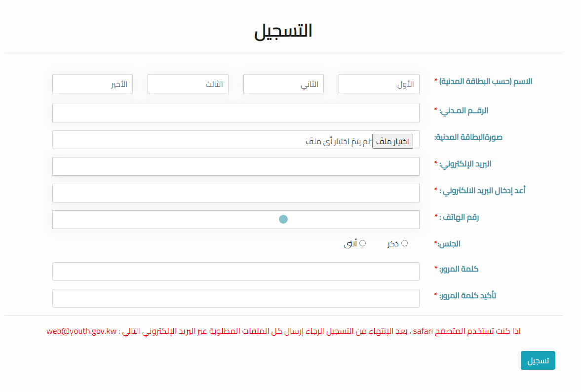581x392 pixels.
Task: Click the first name field (الأول)
Action: (379, 84)
